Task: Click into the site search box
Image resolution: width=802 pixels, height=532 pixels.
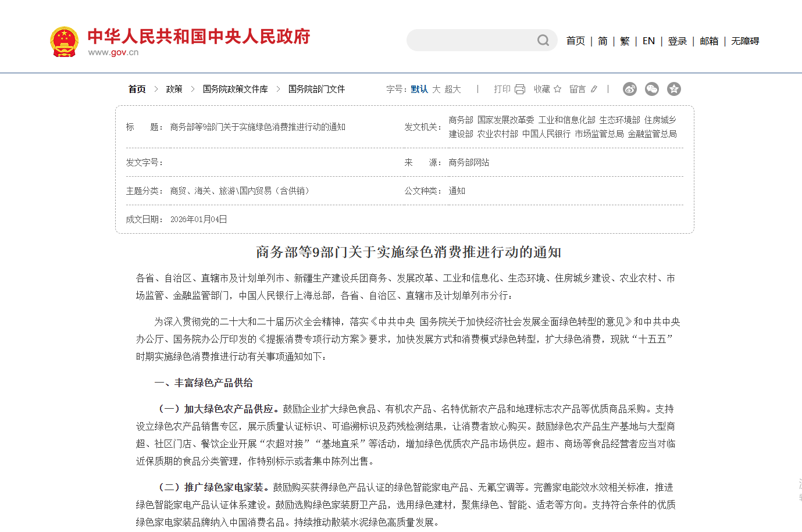Action: click(471, 40)
